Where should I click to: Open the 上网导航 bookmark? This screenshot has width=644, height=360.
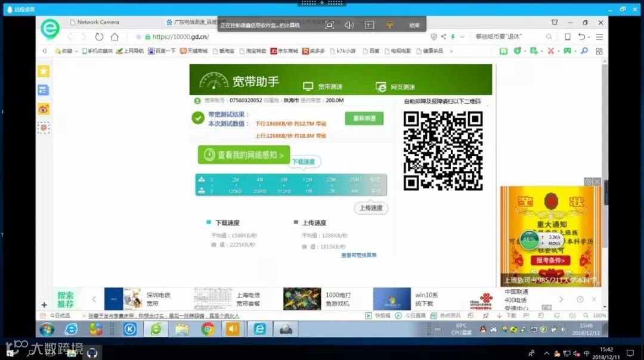(x=130, y=51)
